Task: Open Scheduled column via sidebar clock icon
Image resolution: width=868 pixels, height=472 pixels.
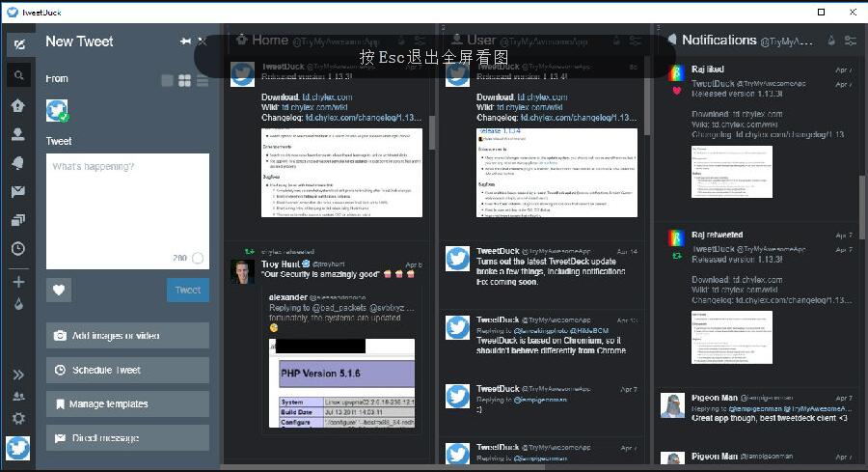Action: tap(18, 248)
